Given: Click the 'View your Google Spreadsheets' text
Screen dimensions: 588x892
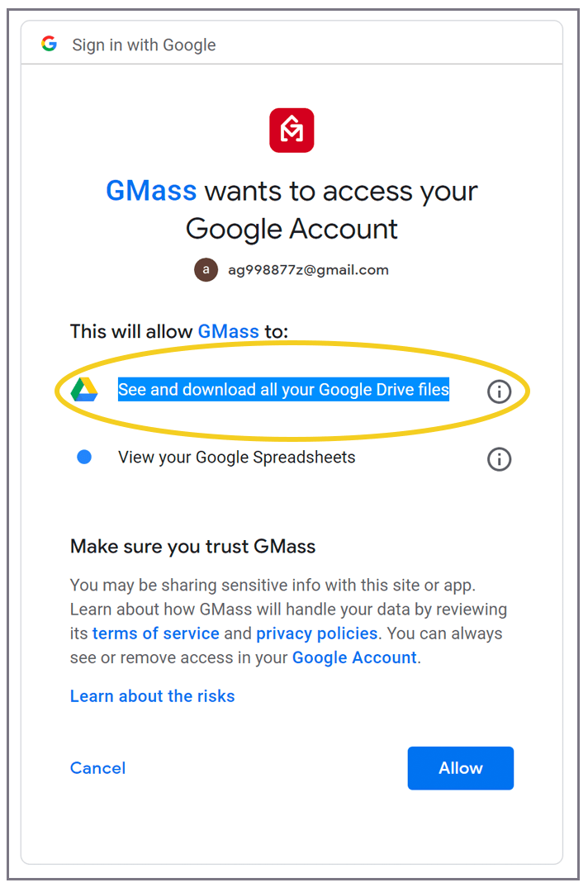Looking at the screenshot, I should pos(237,457).
